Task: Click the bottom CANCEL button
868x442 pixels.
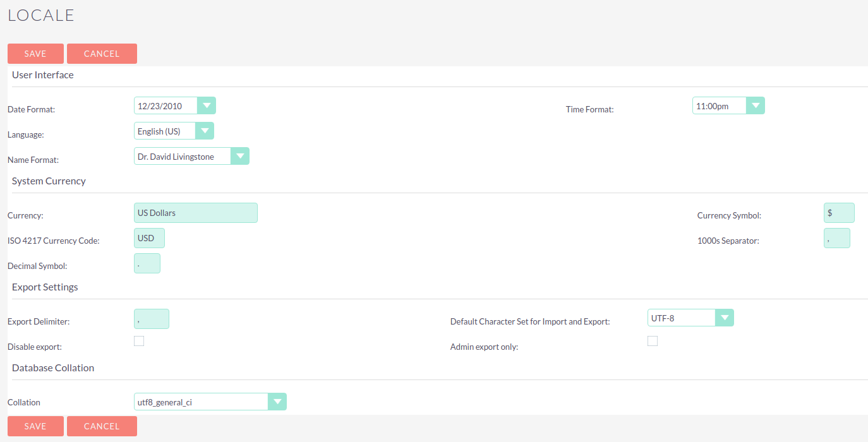Action: (x=102, y=426)
